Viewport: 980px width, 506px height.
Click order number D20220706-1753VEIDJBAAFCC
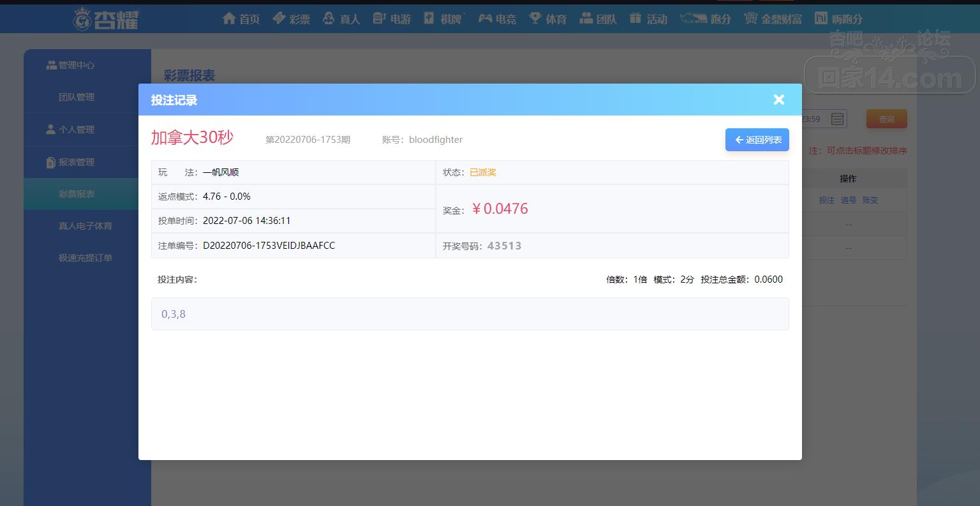[269, 246]
